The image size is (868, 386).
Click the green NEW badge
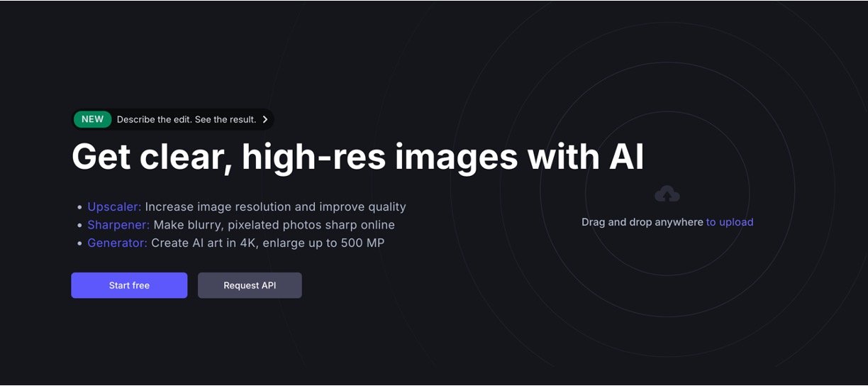(92, 119)
